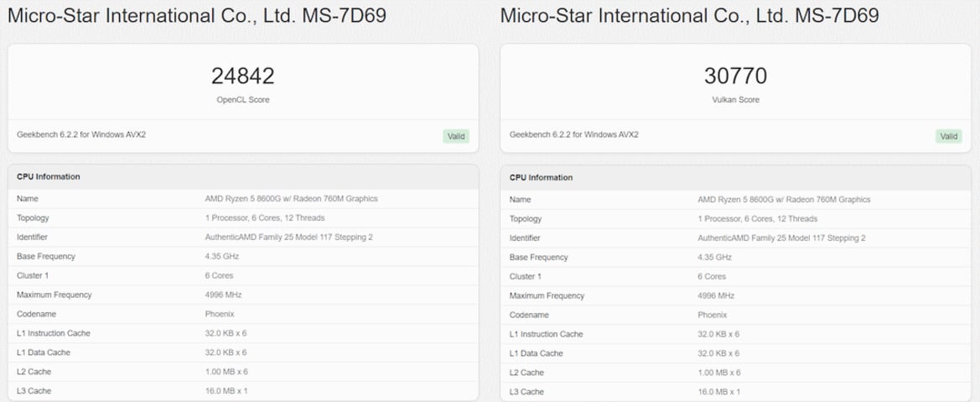Screen dimensions: 980x402
Task: Click the 'L3 Cache' label in the left table
Action: pos(34,391)
